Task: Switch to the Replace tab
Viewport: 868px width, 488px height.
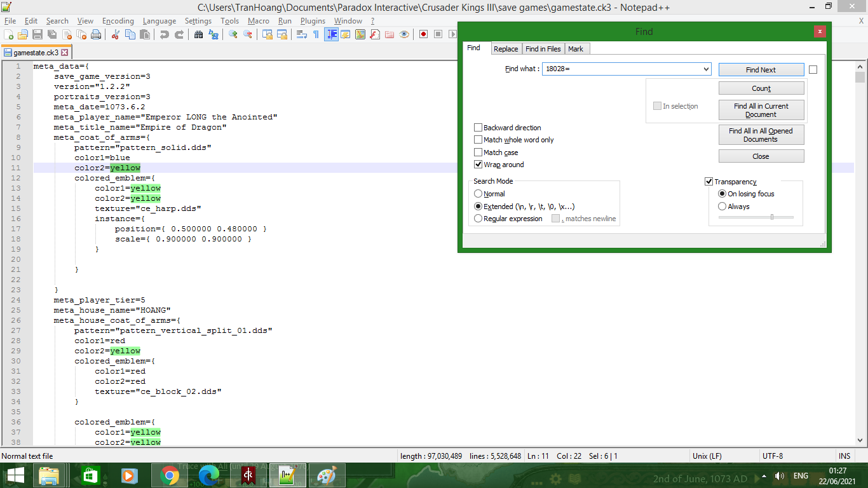Action: coord(506,49)
